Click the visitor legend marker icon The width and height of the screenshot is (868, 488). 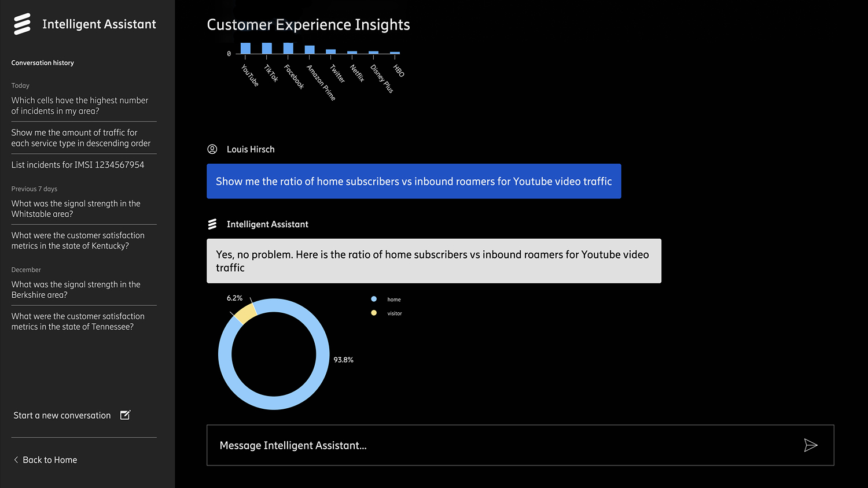[373, 313]
